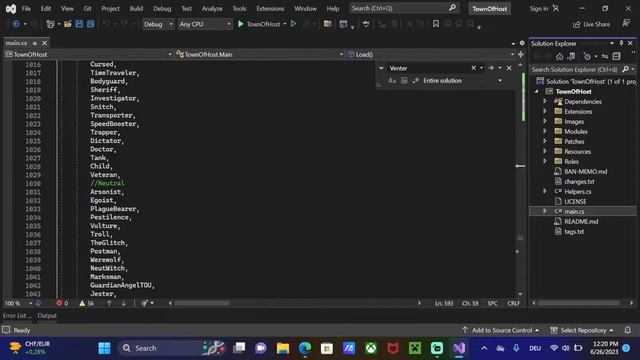Click the warnings count indicator showing 56

point(87,303)
